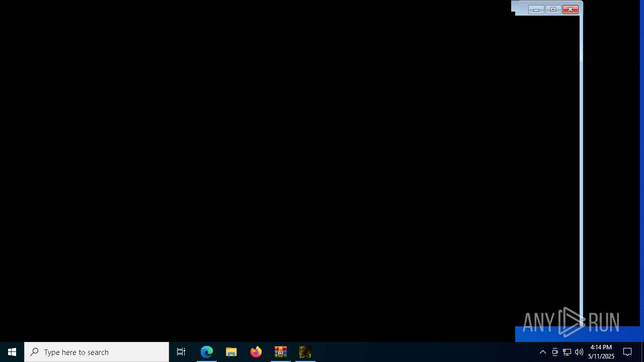Open network status tray icon

(x=567, y=352)
